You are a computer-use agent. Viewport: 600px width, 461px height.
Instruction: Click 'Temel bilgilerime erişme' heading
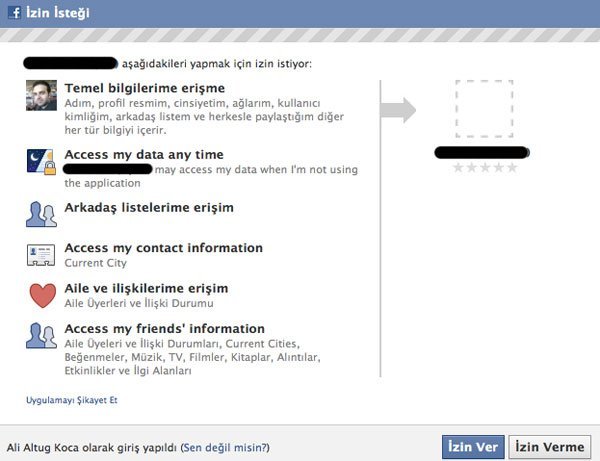point(145,88)
